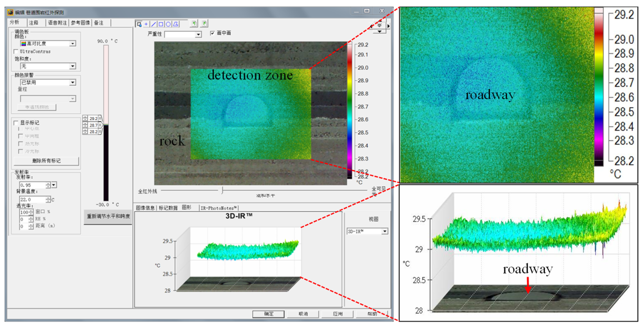Open the 高对比度 palette color dropdown

[x=72, y=44]
